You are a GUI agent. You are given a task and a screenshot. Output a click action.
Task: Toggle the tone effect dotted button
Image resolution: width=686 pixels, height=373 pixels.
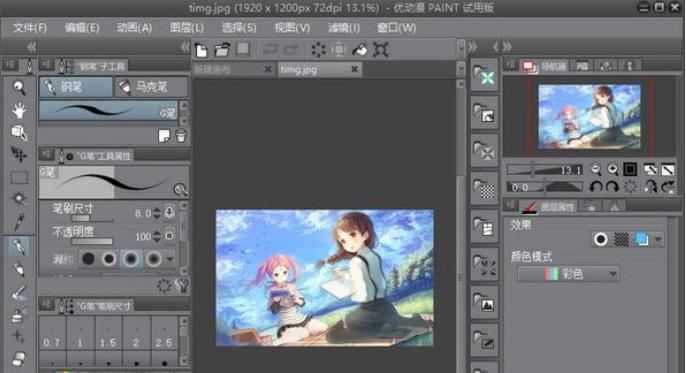point(622,240)
